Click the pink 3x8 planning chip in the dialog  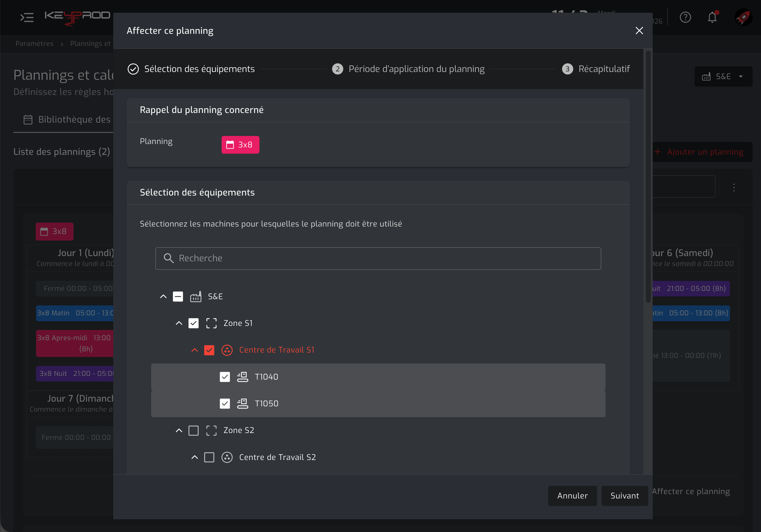240,145
